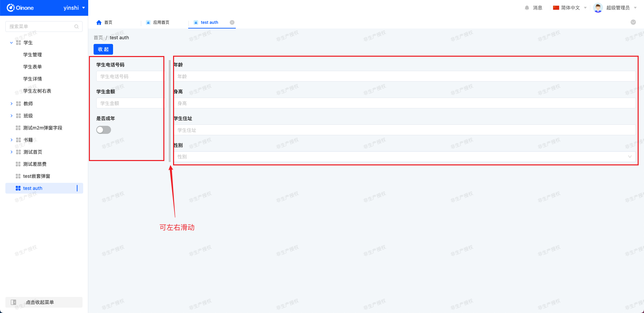Viewport: 644px width, 313px height.
Task: Click the grid icon beside 测试m2m弹窗字段
Action: [18, 128]
